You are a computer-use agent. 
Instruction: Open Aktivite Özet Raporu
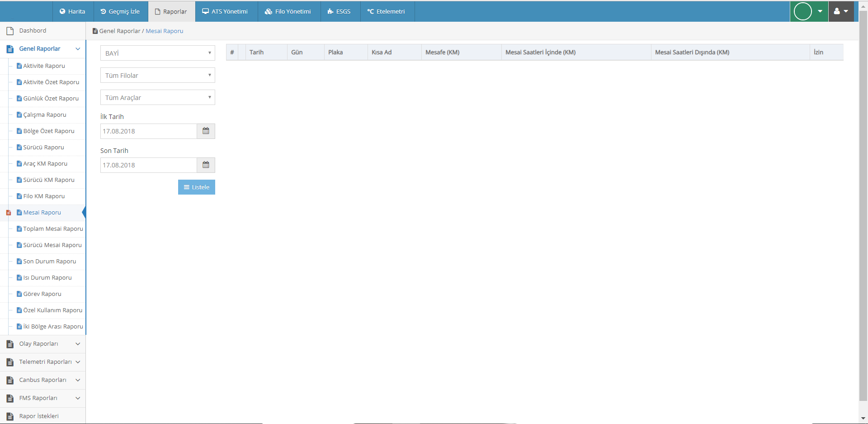51,82
